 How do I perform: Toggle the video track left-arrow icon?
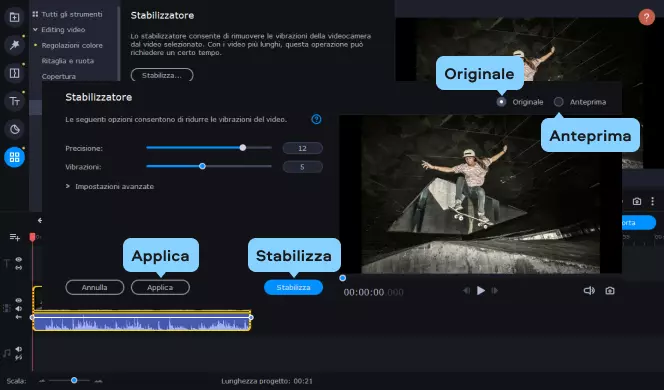(19, 317)
